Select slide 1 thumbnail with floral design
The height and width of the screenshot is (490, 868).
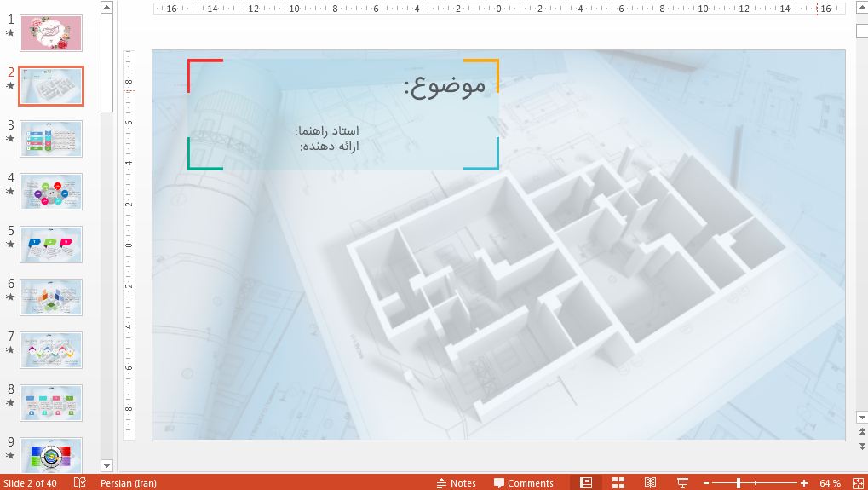(51, 33)
